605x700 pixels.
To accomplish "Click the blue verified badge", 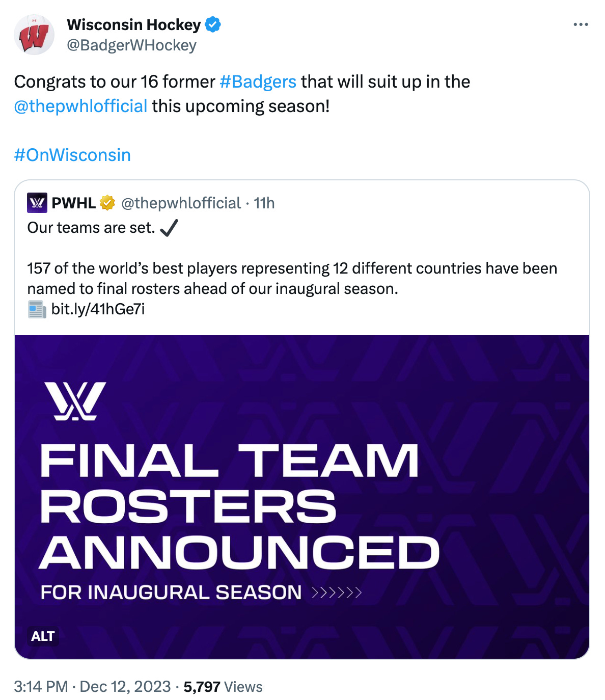I will [213, 24].
